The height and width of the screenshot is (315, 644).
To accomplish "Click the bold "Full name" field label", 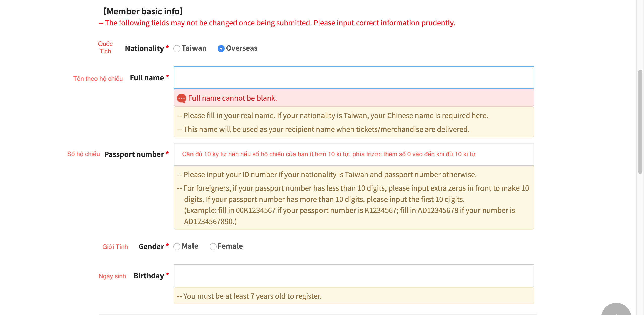I will tap(147, 78).
